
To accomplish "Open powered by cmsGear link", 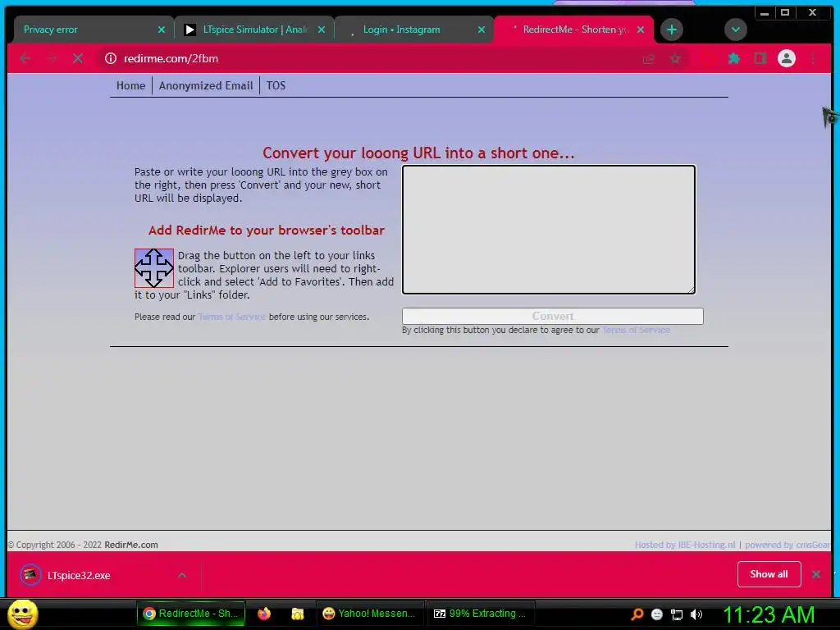I will click(x=787, y=545).
